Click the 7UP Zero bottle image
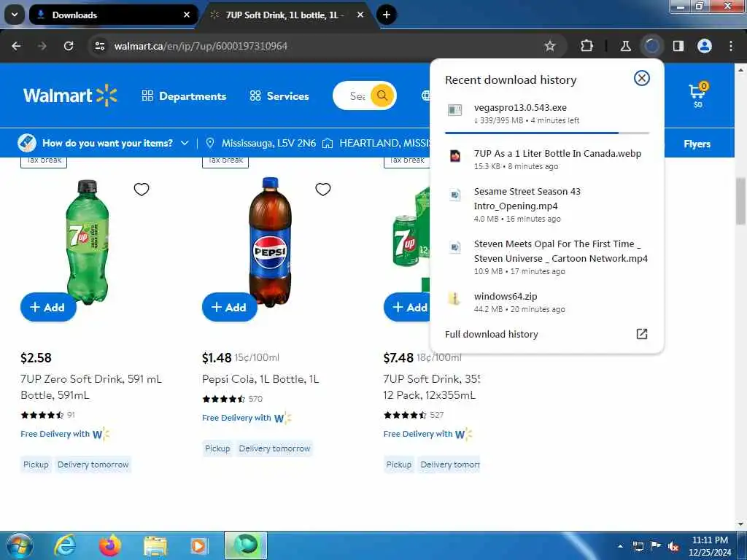 click(x=88, y=242)
